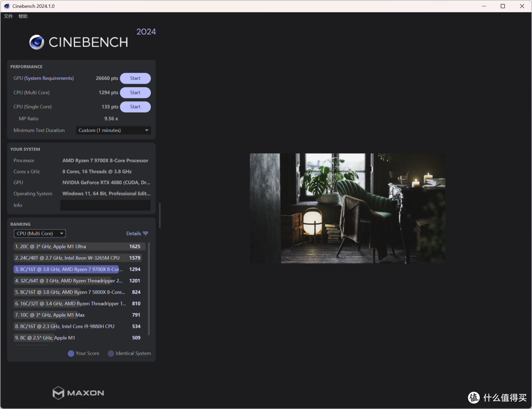Click in the Info text field

click(105, 205)
